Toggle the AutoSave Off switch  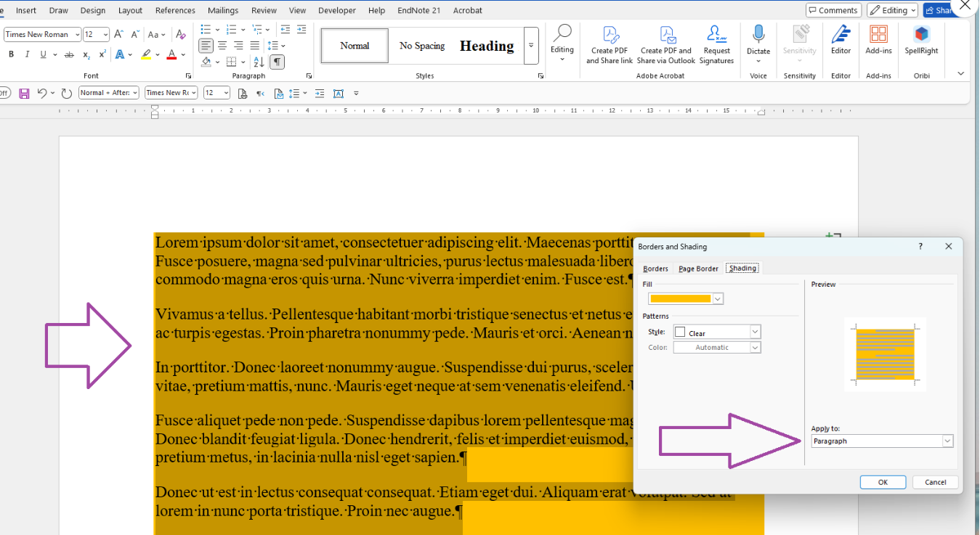point(4,93)
